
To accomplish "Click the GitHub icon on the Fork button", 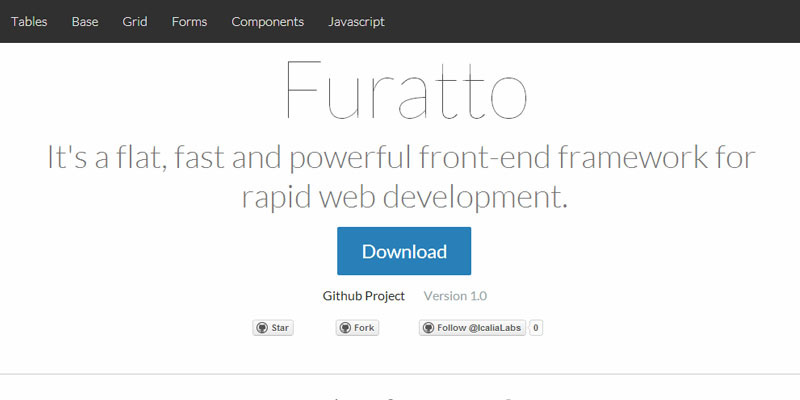I will click(345, 328).
